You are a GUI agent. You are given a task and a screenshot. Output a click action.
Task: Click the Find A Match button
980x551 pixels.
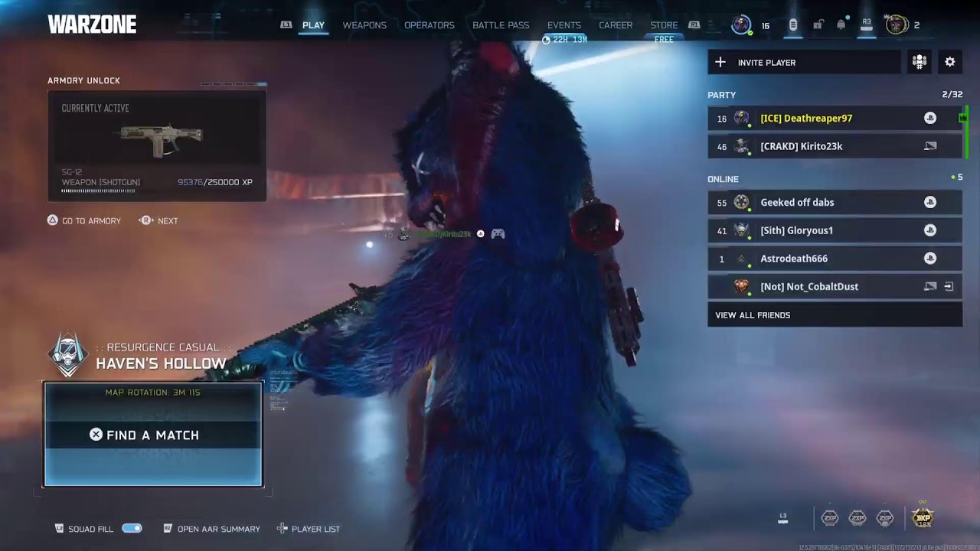click(153, 435)
